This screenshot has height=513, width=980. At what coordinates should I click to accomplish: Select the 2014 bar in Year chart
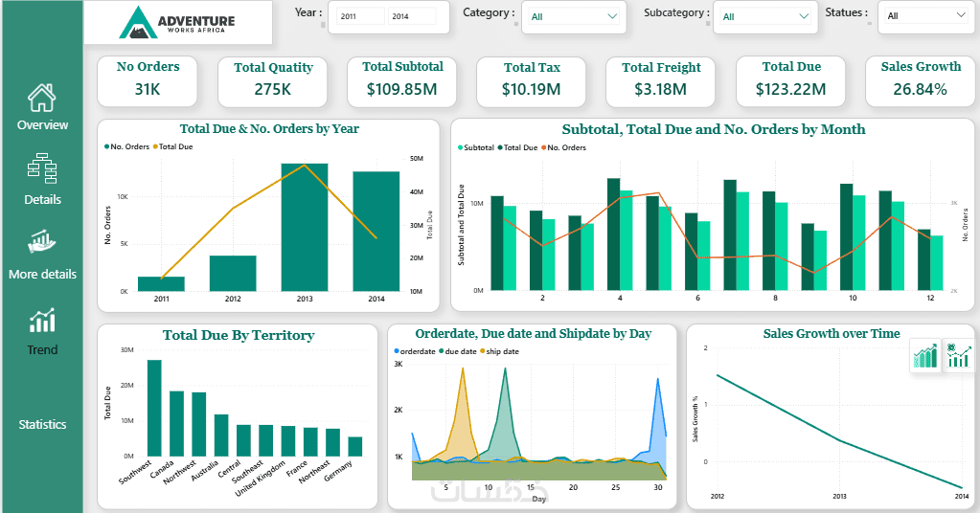[376, 232]
